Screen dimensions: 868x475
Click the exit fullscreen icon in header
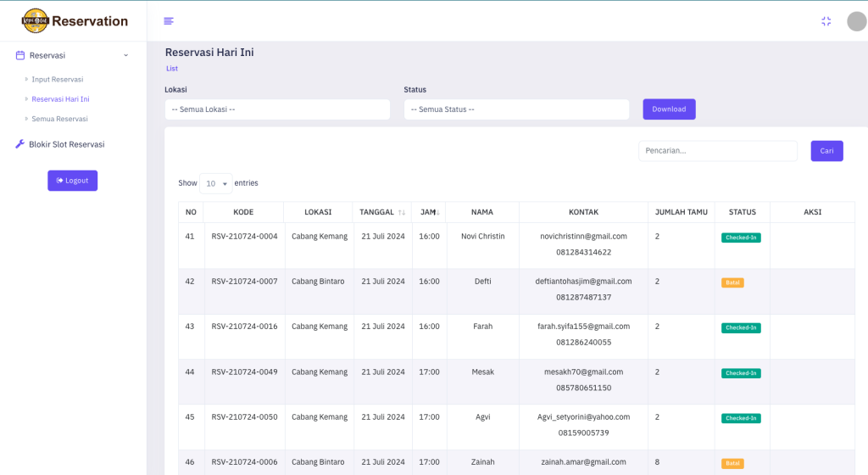point(826,21)
